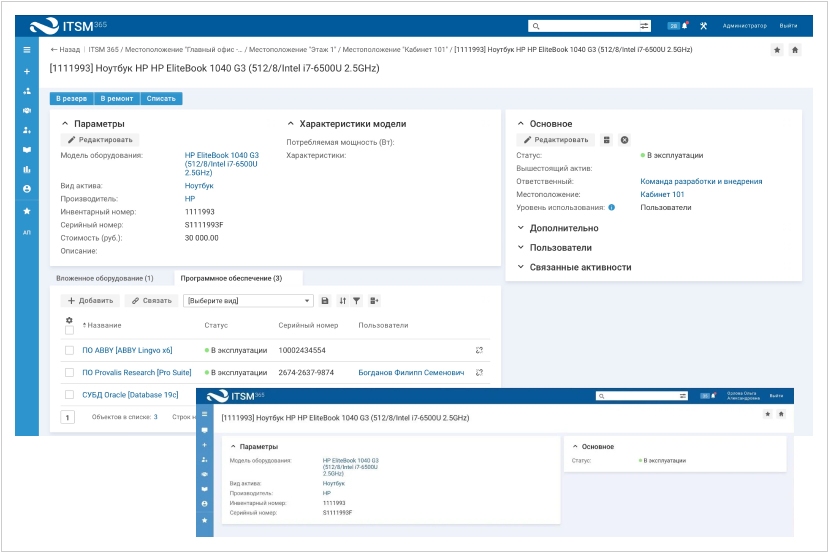The height and width of the screenshot is (552, 828).
Task: Click the Связать button
Action: 152,301
